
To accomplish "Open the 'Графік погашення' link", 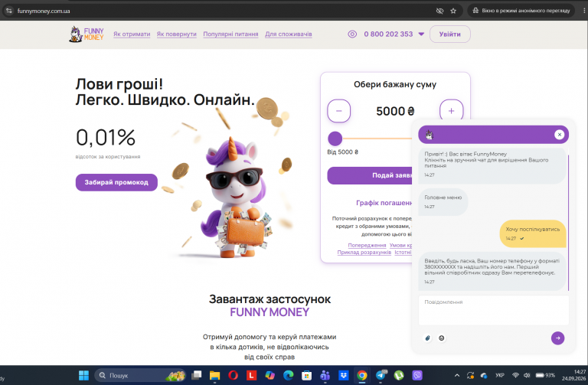I will point(384,203).
